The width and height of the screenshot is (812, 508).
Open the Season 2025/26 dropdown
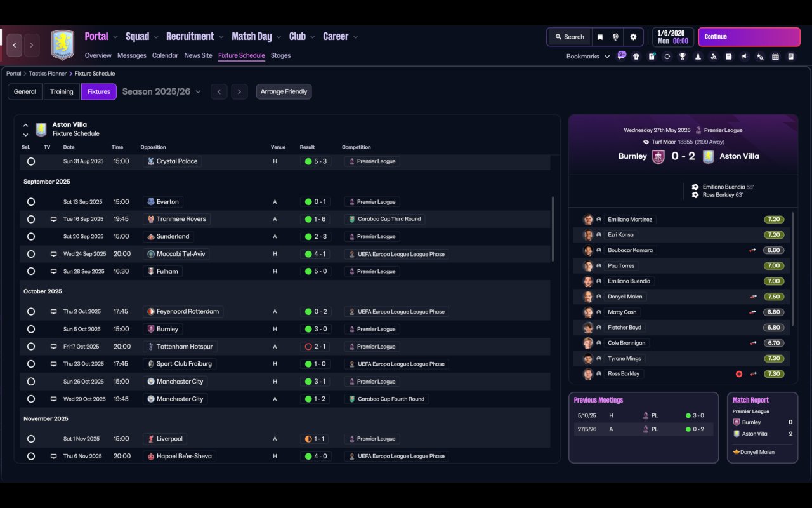click(x=162, y=91)
